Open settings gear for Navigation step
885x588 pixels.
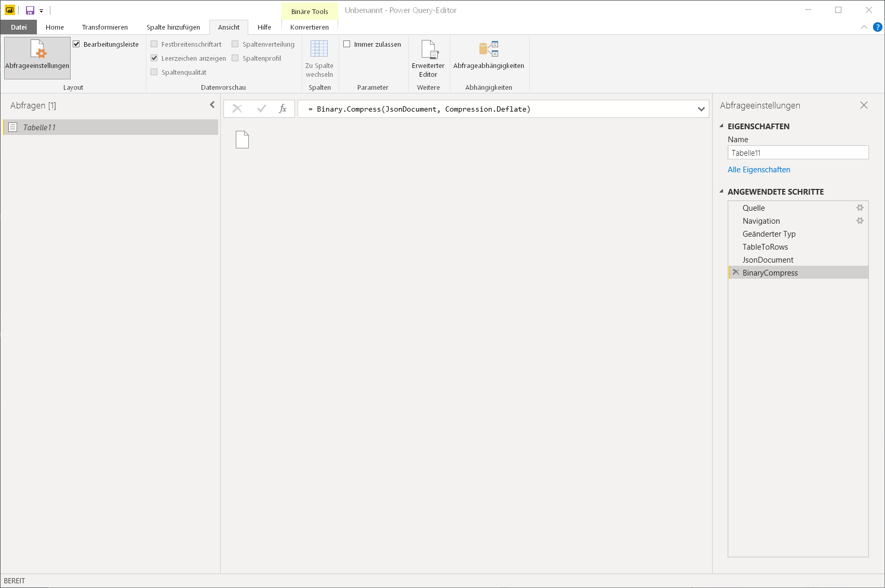point(860,221)
